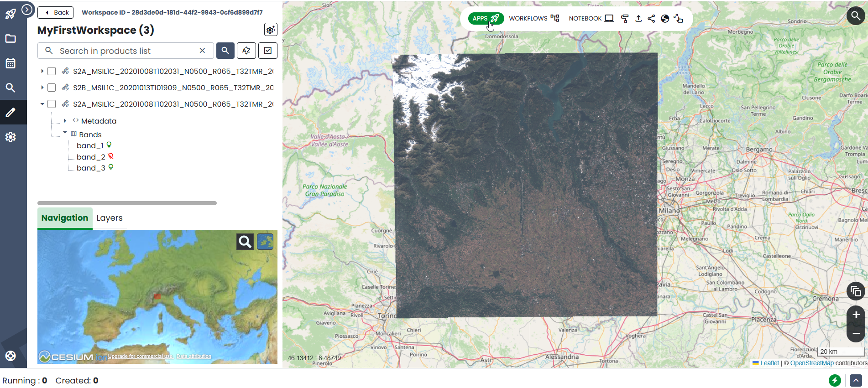Open the search icon in left sidebar
Viewport: 868px width, 388px height.
click(x=10, y=88)
